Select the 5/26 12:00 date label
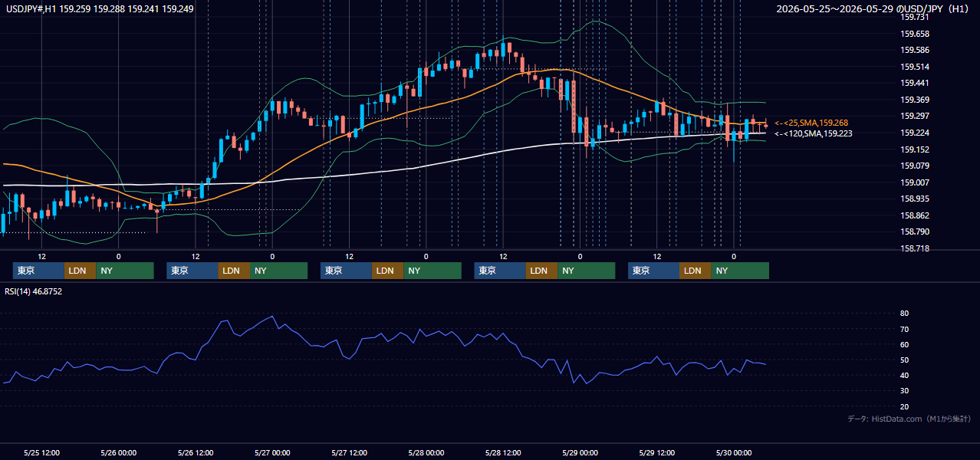 click(196, 452)
